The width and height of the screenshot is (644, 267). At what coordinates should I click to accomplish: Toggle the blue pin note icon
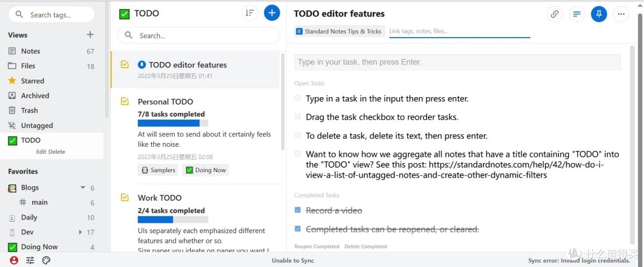(x=599, y=14)
